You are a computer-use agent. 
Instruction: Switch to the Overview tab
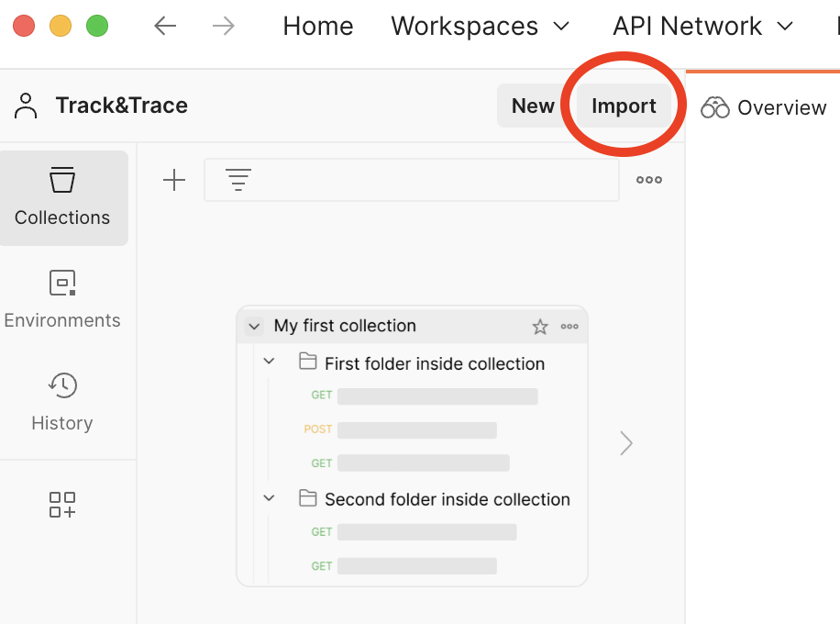click(764, 108)
